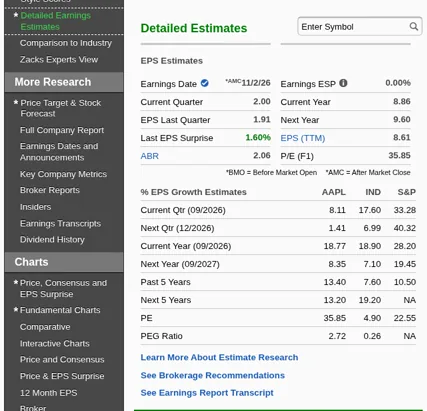Open Interactive Charts link
The width and height of the screenshot is (427, 411).
pyautogui.click(x=55, y=343)
